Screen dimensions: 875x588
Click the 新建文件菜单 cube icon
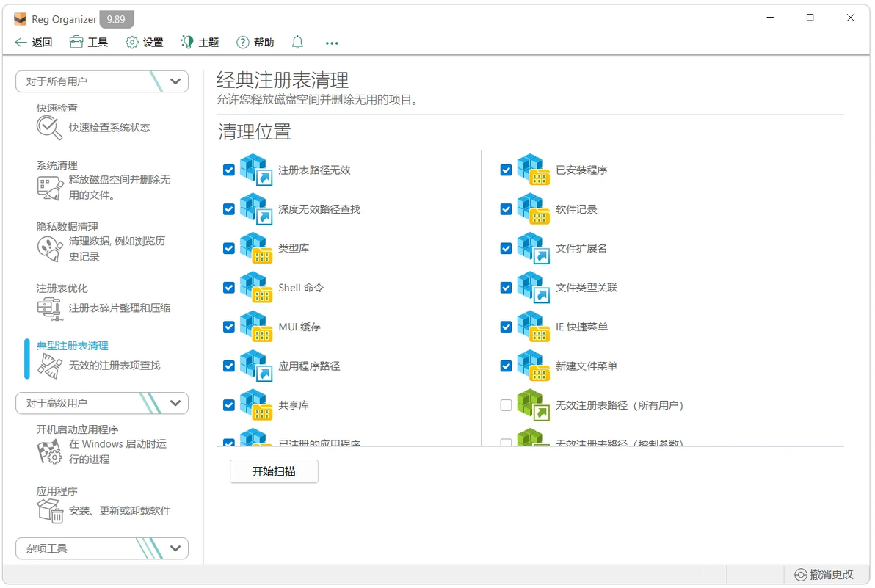pyautogui.click(x=534, y=366)
